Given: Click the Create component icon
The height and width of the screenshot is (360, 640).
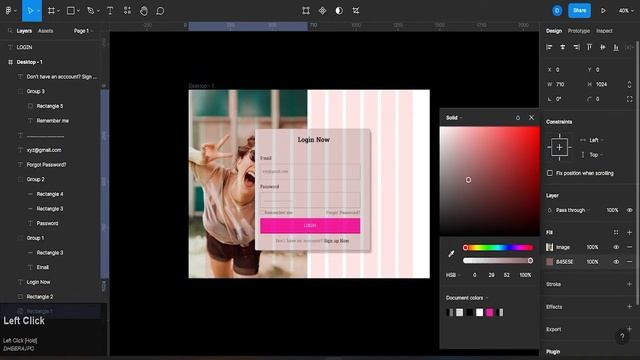Looking at the screenshot, I should (322, 11).
